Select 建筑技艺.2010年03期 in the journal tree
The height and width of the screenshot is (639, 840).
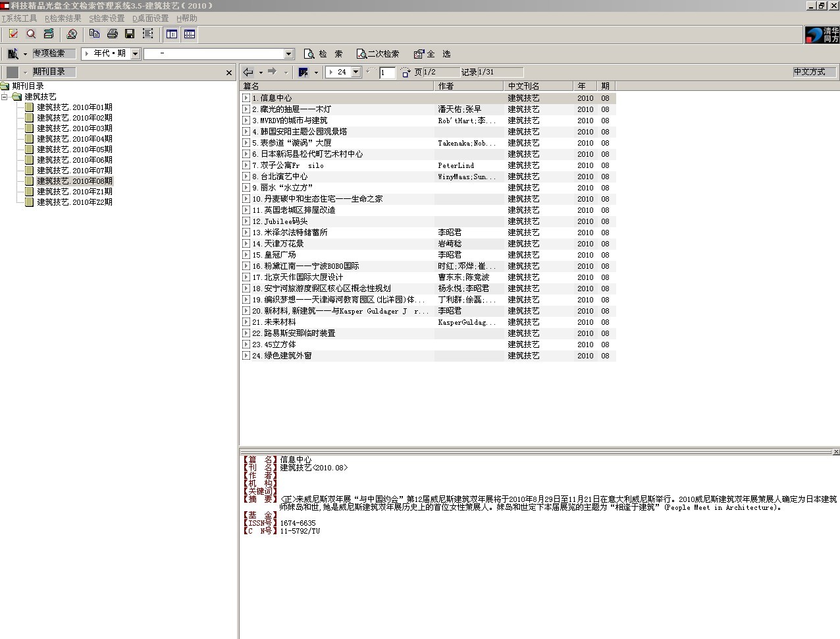tap(74, 128)
